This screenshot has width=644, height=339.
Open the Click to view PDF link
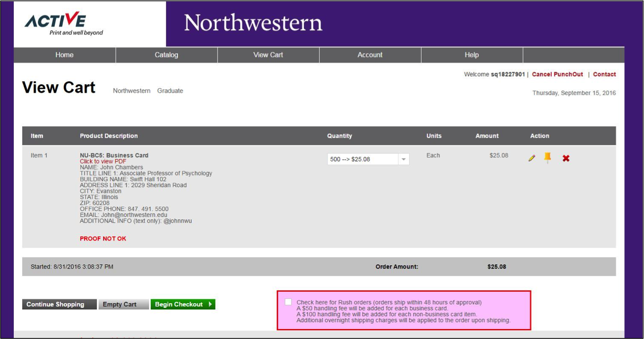click(x=103, y=161)
